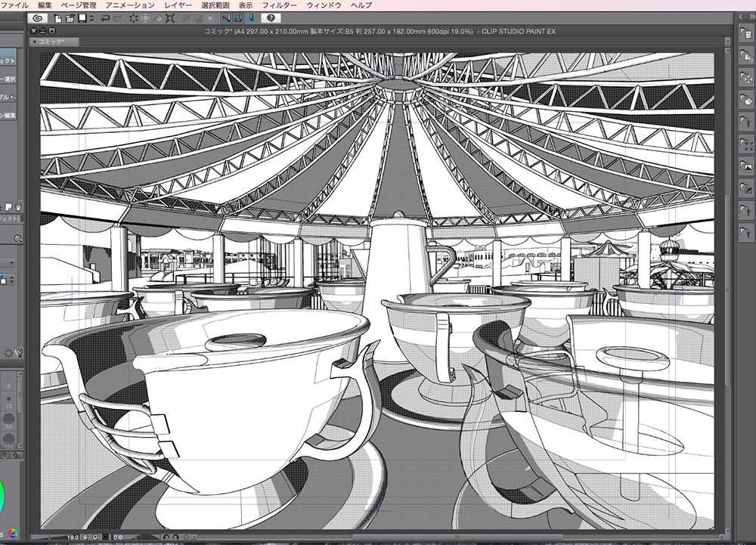This screenshot has width=756, height=545.
Task: Click the rotation angle 0.0 field
Action: pyautogui.click(x=118, y=537)
